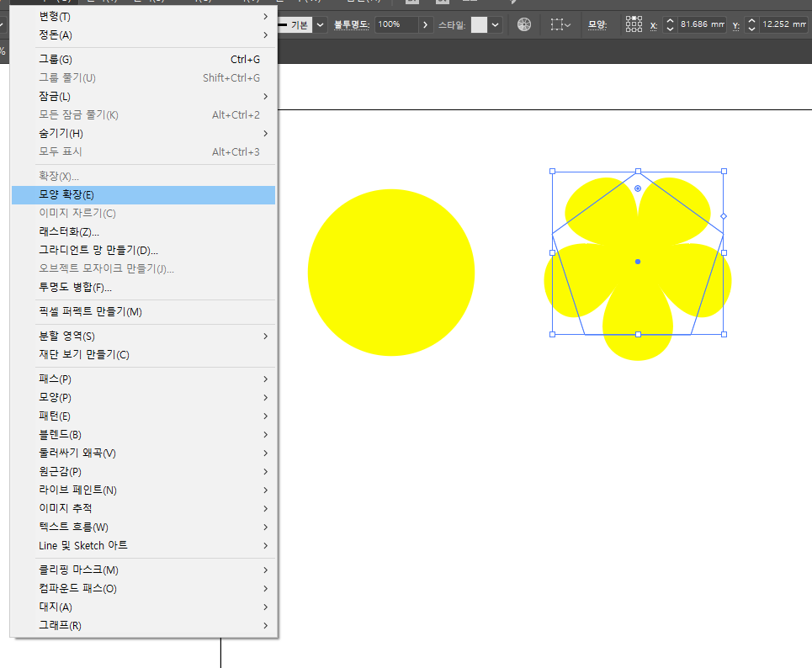
Task: Open the 기본 brush definition dropdown
Action: [x=320, y=24]
